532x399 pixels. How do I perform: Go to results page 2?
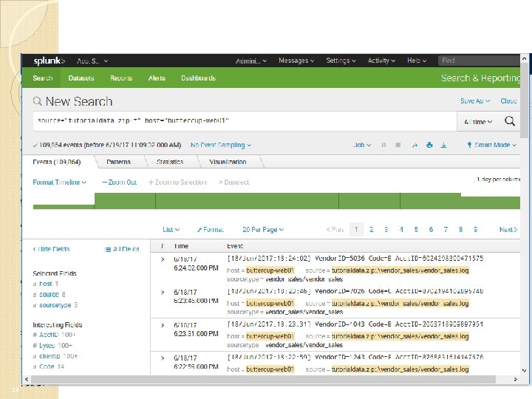click(x=371, y=230)
